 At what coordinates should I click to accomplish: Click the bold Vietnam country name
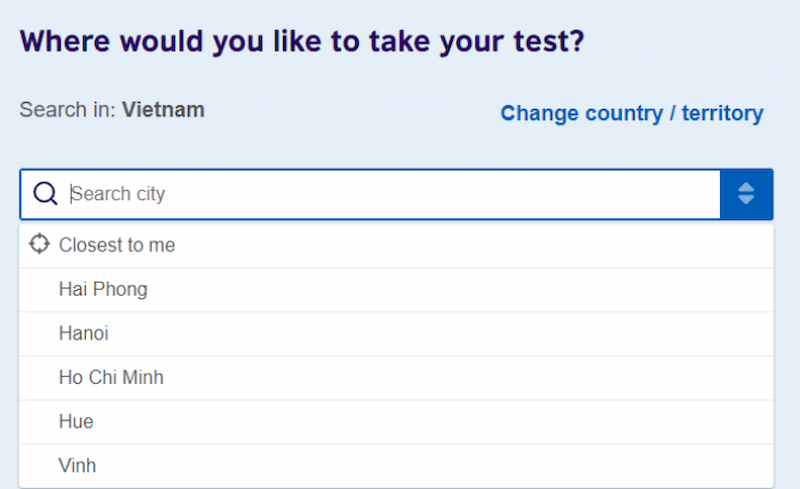click(x=163, y=110)
